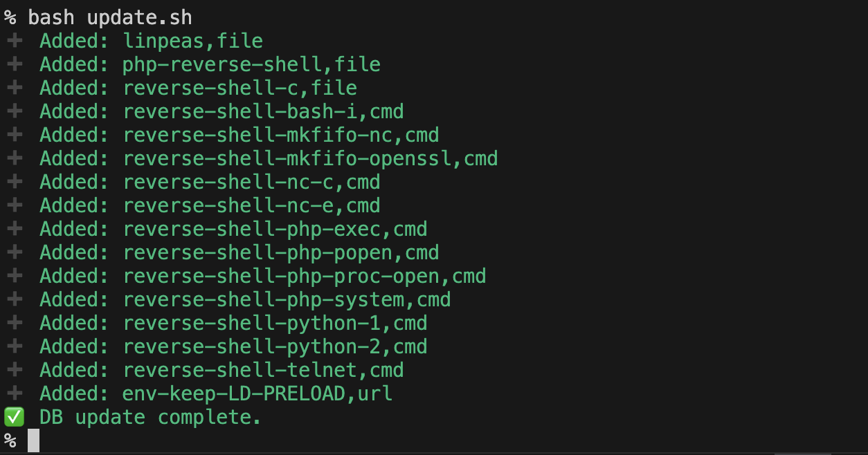This screenshot has width=868, height=455.
Task: Click the plus icon beside reverse-shell-bash-i,cmd
Action: [15, 112]
